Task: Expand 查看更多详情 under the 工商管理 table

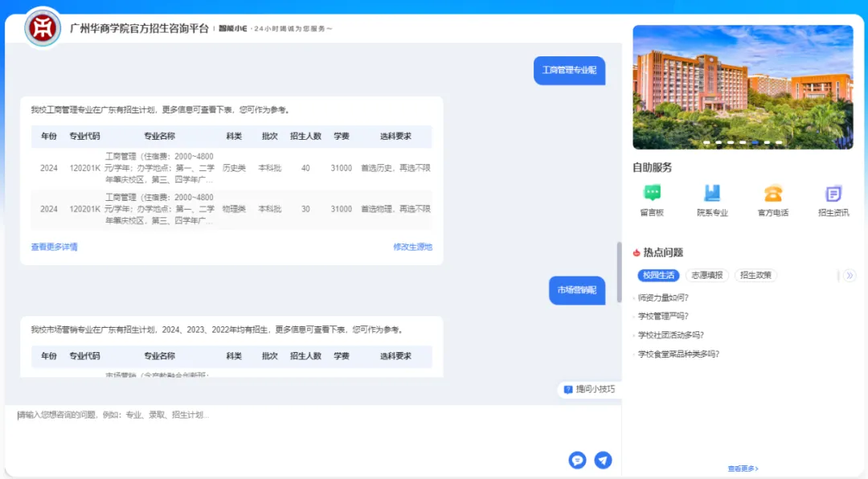Action: pos(55,247)
